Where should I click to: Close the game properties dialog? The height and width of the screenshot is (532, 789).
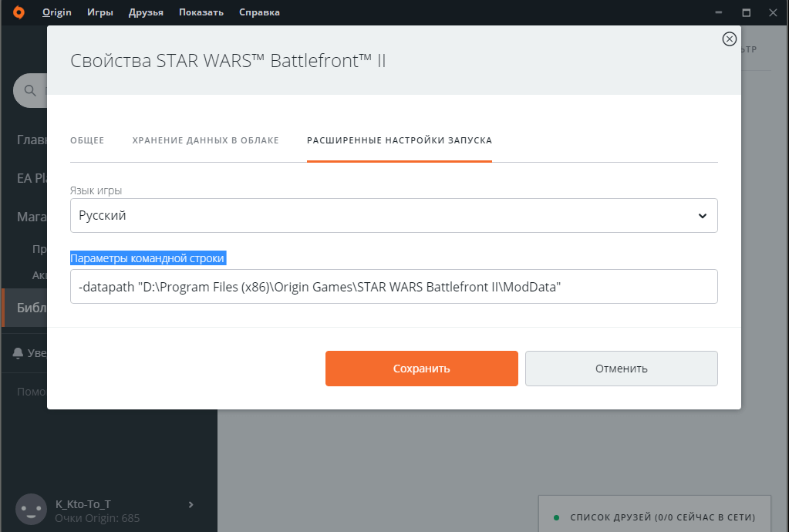click(x=729, y=39)
